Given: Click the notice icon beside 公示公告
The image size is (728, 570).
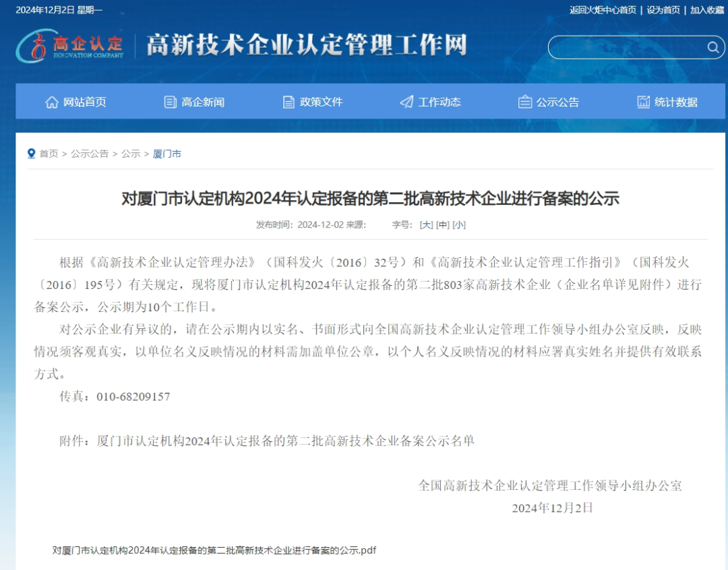Looking at the screenshot, I should pyautogui.click(x=525, y=102).
